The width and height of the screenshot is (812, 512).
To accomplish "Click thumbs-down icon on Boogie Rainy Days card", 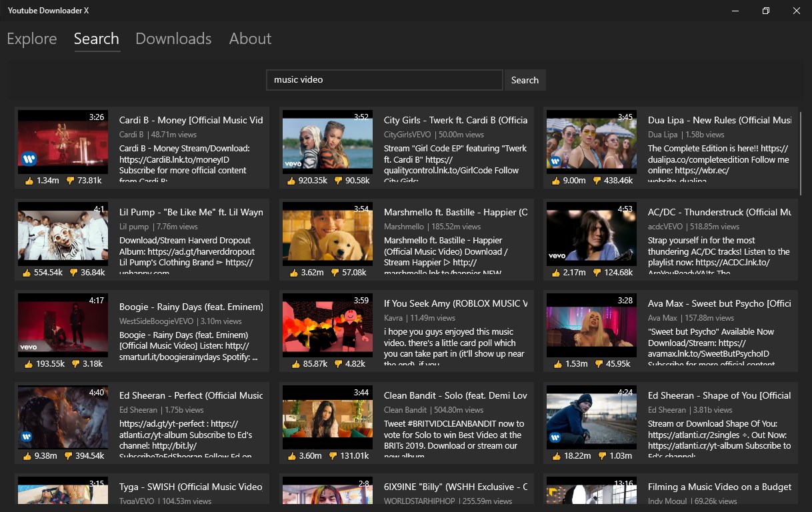I will 75,364.
